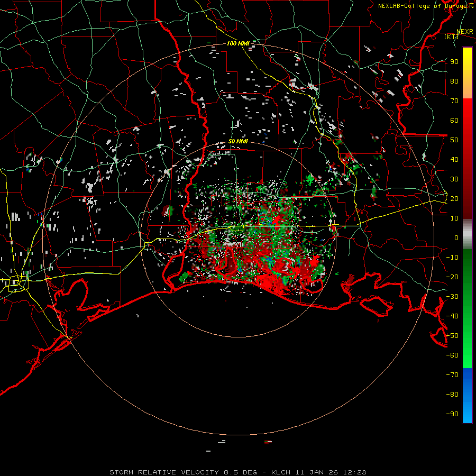Click the 90 value on velocity scale
Image resolution: width=476 pixels, height=476 pixels.
click(x=454, y=62)
